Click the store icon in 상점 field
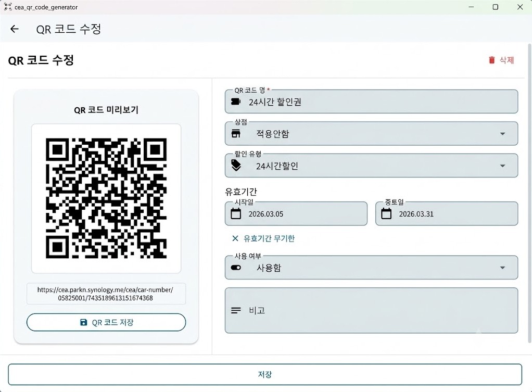 coord(236,133)
